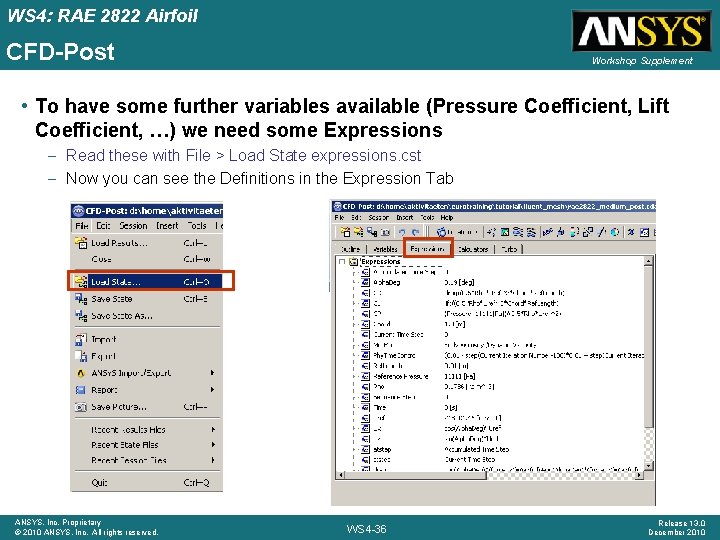This screenshot has width=720, height=540.
Task: Choose Save State As... from the File menu
Action: (x=146, y=316)
